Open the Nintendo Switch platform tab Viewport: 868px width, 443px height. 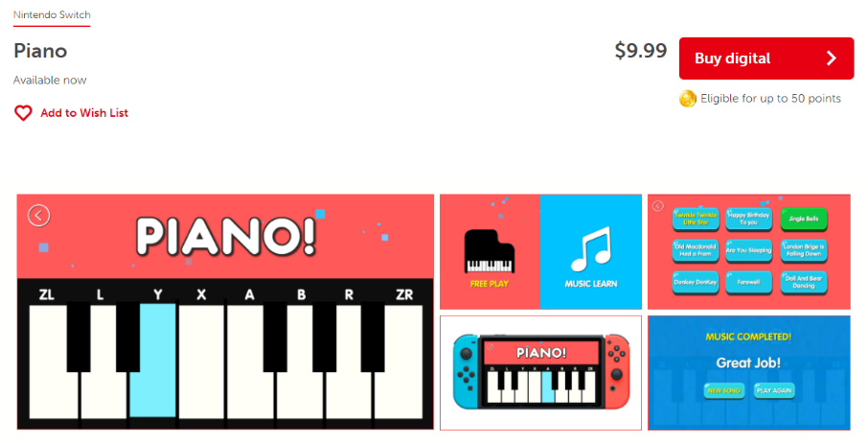(x=52, y=15)
